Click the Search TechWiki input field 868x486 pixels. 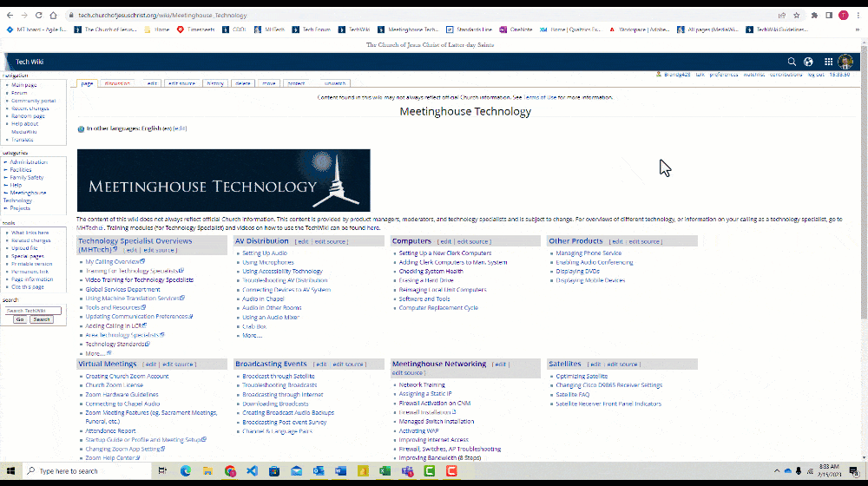pyautogui.click(x=32, y=310)
